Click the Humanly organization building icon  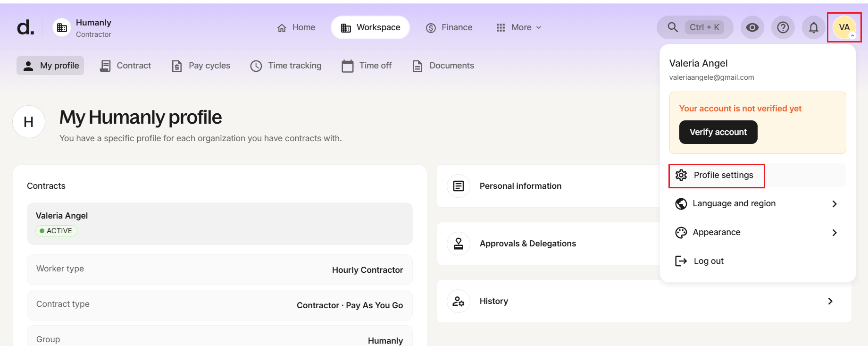click(62, 28)
